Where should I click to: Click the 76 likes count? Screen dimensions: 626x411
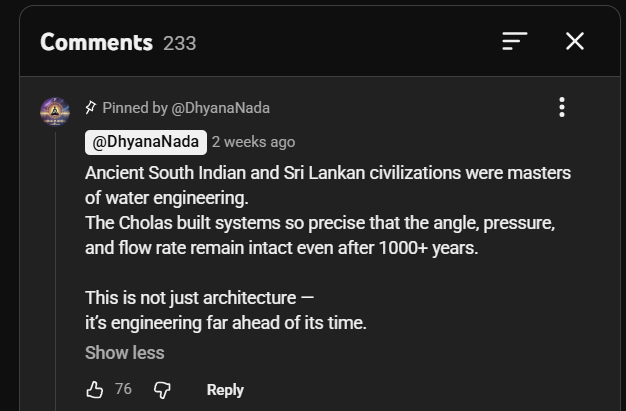click(123, 389)
